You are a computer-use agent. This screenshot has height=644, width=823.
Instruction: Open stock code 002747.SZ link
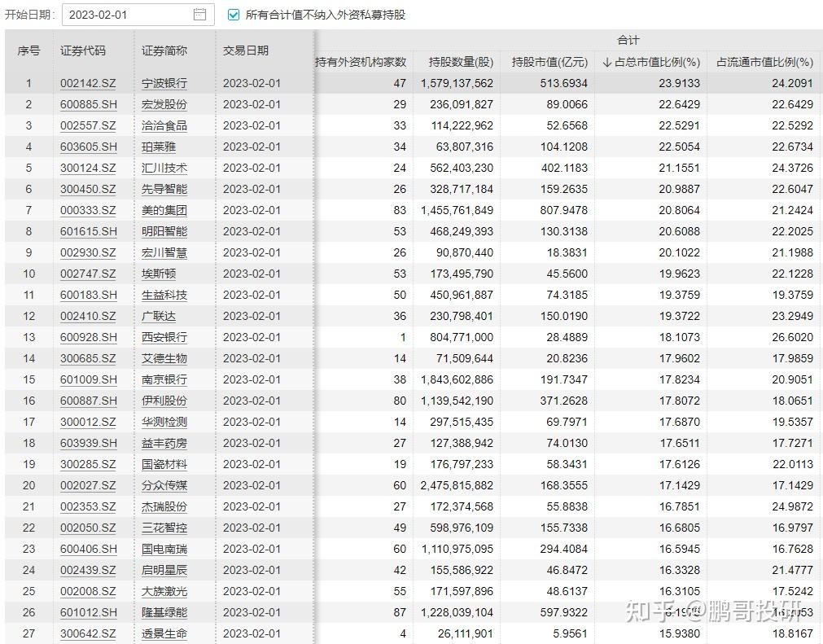click(x=88, y=274)
